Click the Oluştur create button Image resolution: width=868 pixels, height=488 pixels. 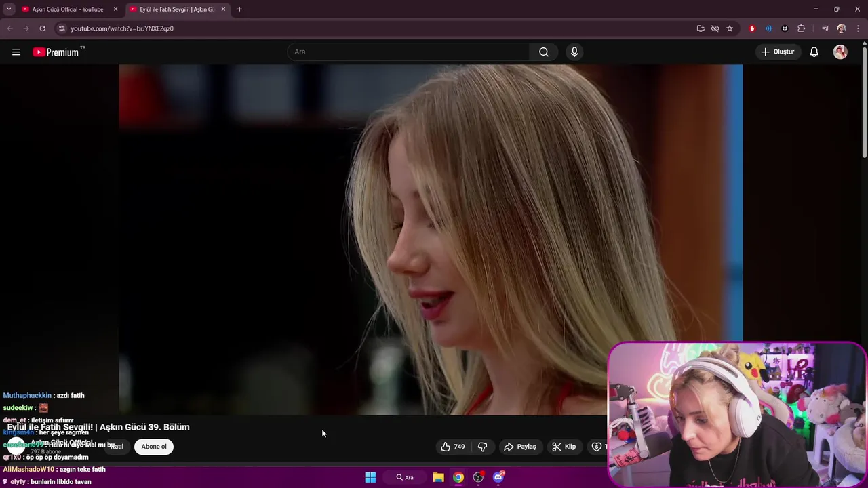(777, 52)
